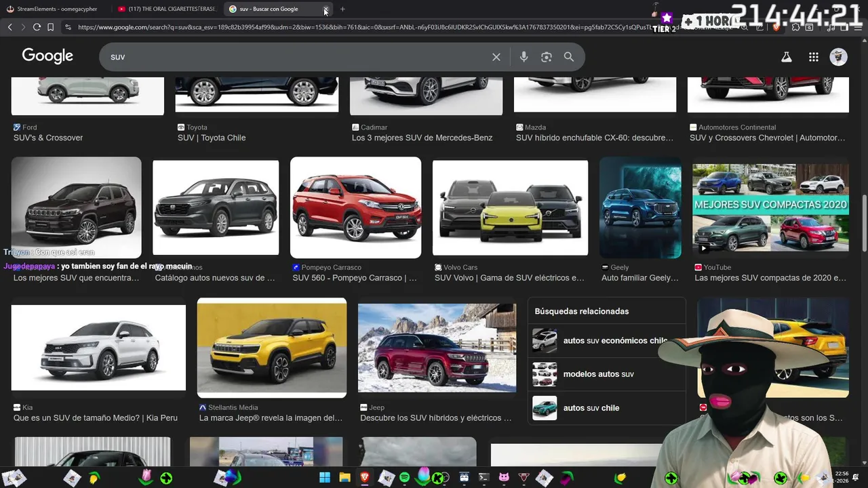Select the red SUV 560 thumbnail
The height and width of the screenshot is (488, 868).
click(x=355, y=207)
